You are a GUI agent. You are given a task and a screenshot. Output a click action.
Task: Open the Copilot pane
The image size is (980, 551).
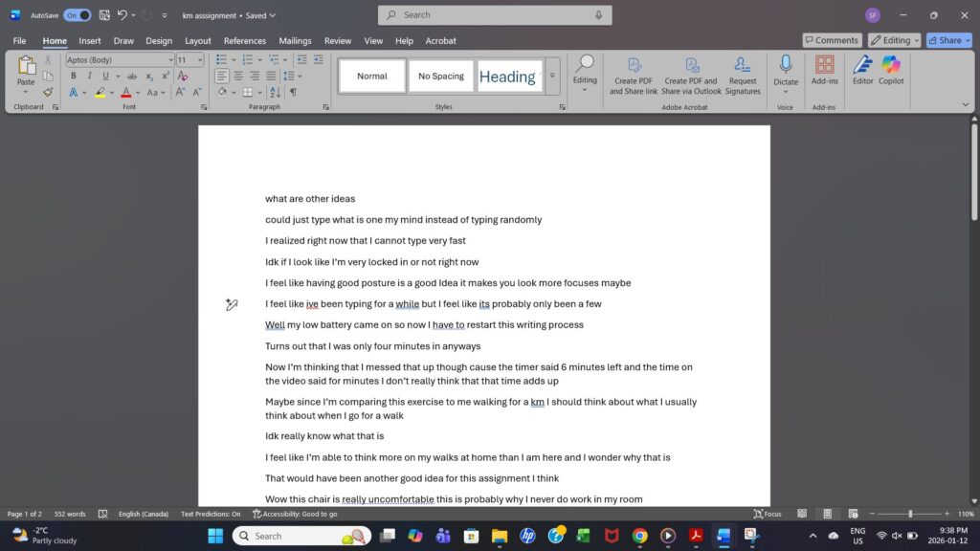[891, 70]
